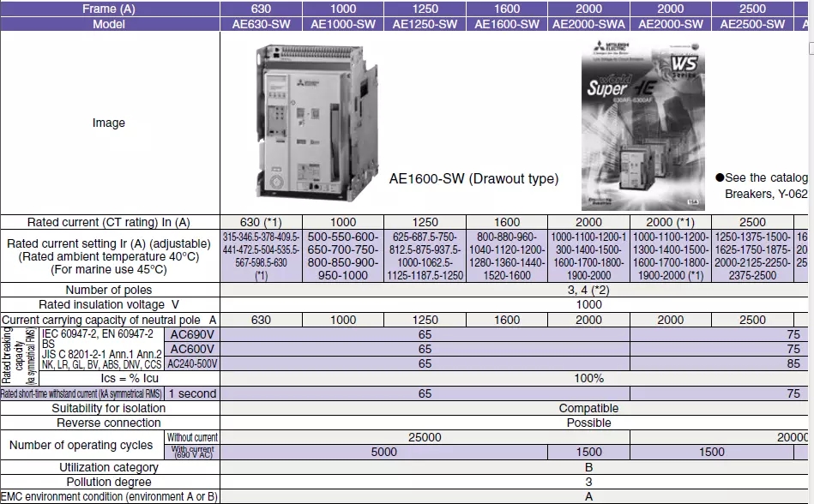Click the WS Series badge on the catalog image
Image resolution: width=814 pixels, height=504 pixels.
tap(684, 69)
